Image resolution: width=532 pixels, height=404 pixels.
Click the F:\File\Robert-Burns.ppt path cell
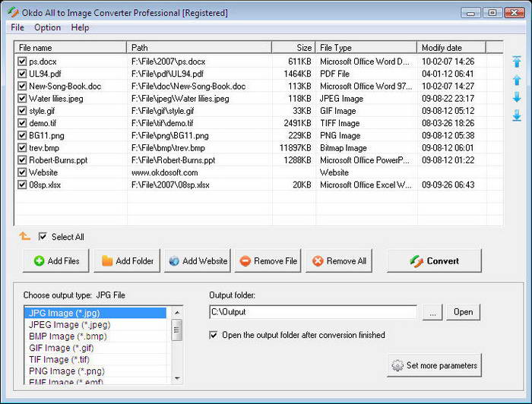coord(173,160)
